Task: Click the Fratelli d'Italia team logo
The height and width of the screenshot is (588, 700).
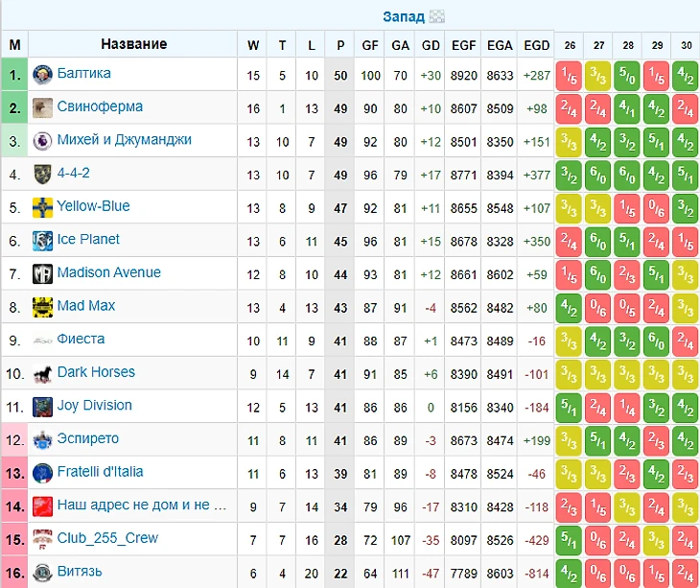Action: click(x=42, y=473)
